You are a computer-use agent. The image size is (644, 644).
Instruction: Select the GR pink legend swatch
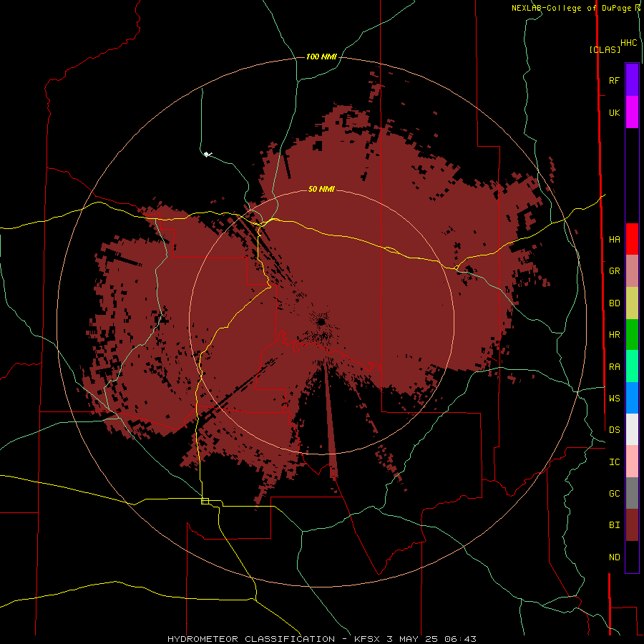click(x=632, y=271)
